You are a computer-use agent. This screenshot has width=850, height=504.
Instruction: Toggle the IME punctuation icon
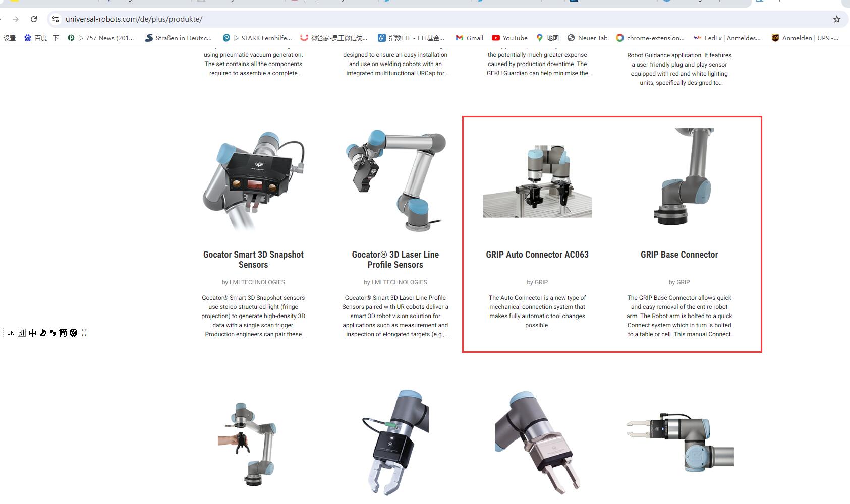point(53,333)
